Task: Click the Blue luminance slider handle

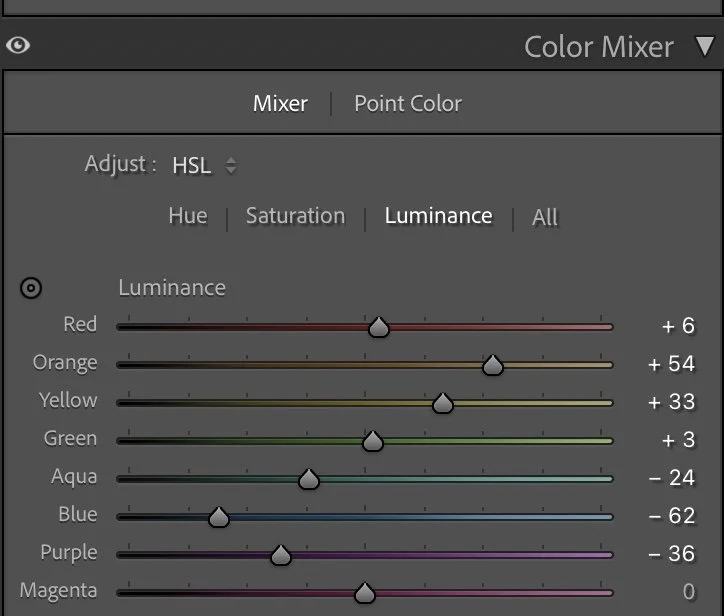Action: click(219, 517)
